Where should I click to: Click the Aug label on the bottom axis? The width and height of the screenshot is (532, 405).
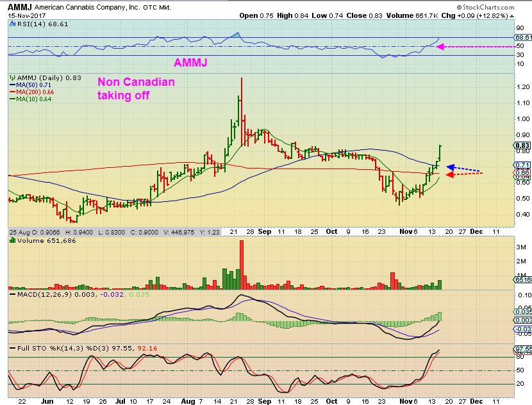click(188, 401)
